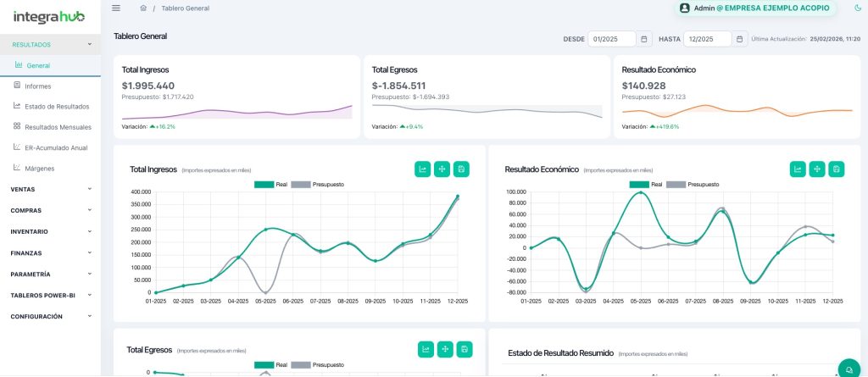Expand the FINANZAS sidebar section
The image size is (868, 377).
point(51,252)
